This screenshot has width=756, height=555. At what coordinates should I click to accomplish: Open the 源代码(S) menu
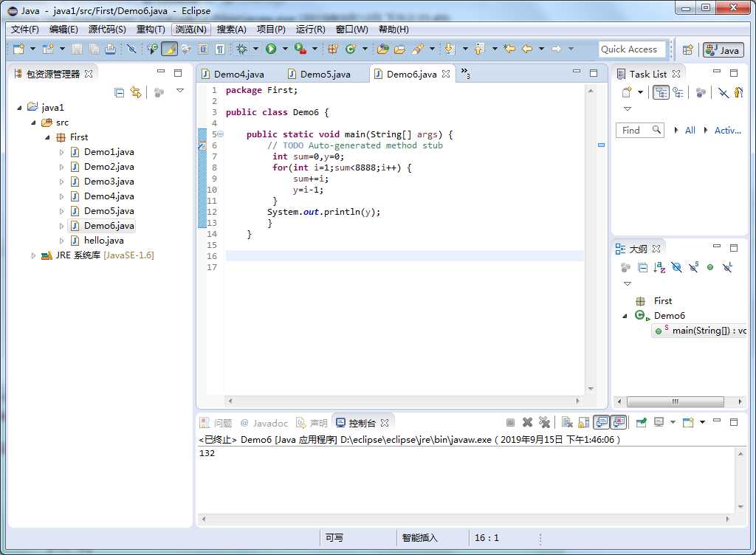(x=107, y=30)
